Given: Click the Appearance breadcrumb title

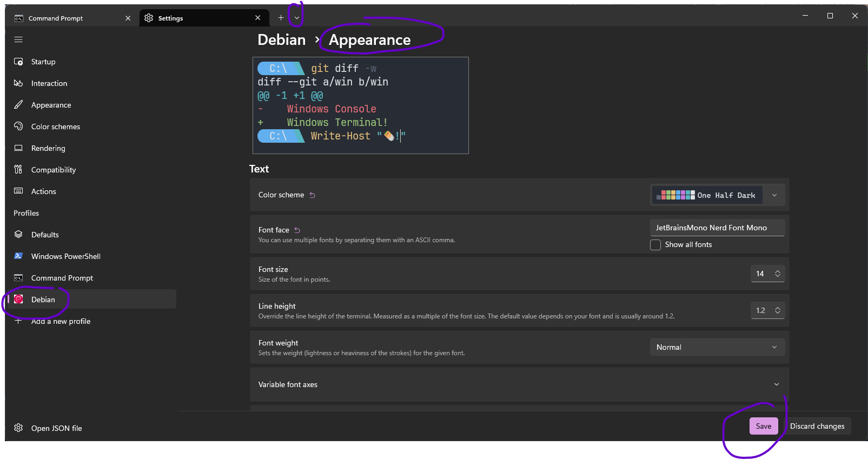Looking at the screenshot, I should 370,40.
